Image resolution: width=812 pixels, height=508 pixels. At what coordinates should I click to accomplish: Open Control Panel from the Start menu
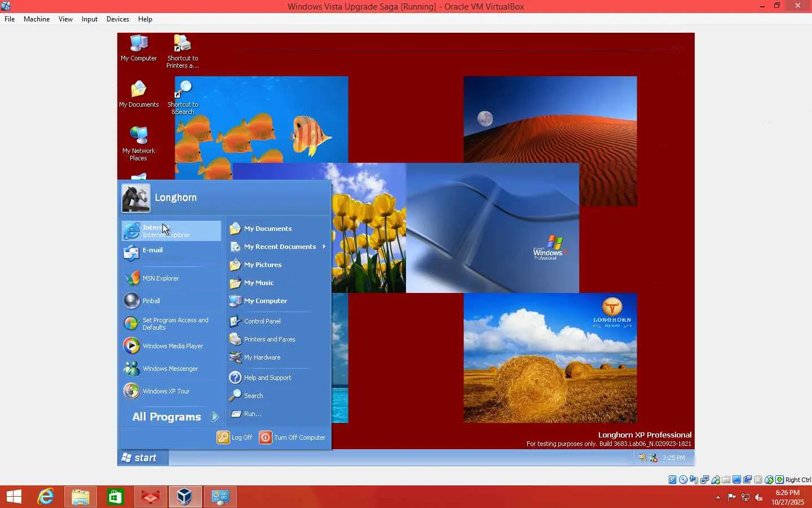278,321
